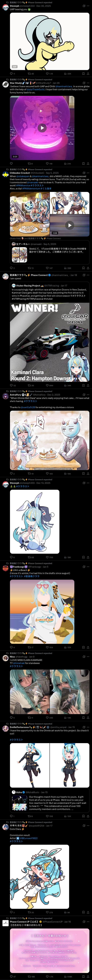
Task: Share the "I am speed" post
Action: point(88,385)
